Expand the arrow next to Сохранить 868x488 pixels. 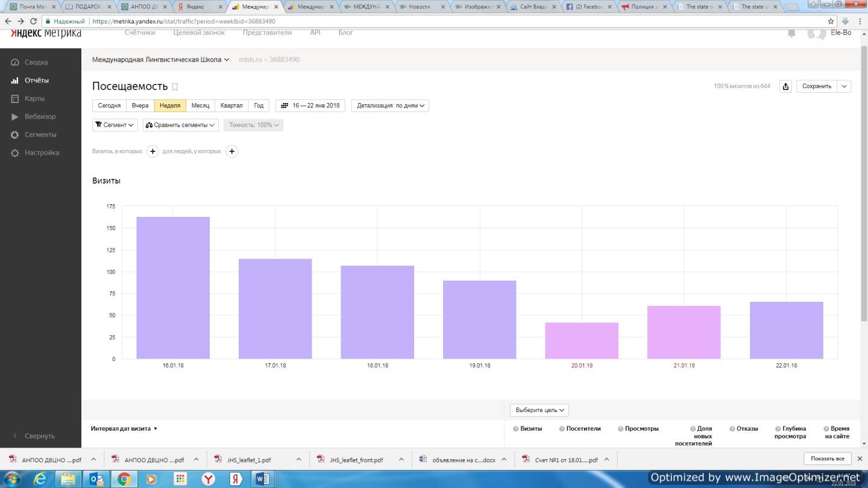click(x=844, y=86)
